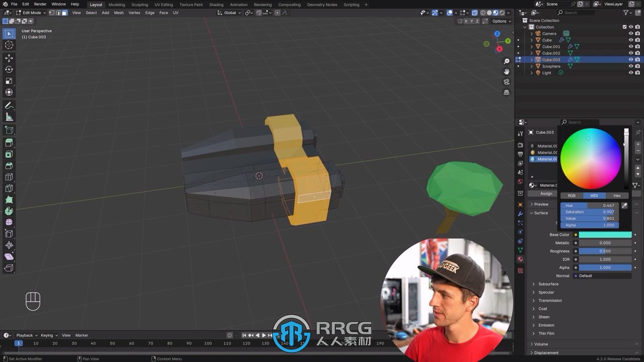
Task: Select the Cursor tool in the toolbar
Action: coord(9,45)
